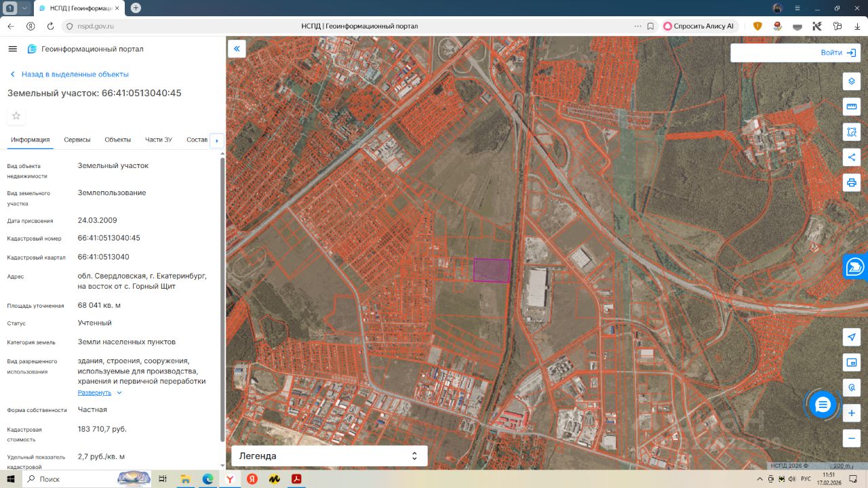Open the K-shaped extension icon
Image resolution: width=868 pixels, height=488 pixels.
point(817,26)
